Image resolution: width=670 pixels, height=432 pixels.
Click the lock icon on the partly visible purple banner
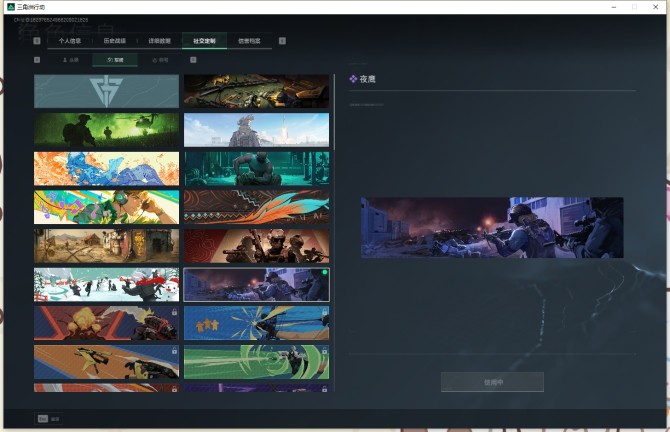[x=324, y=389]
